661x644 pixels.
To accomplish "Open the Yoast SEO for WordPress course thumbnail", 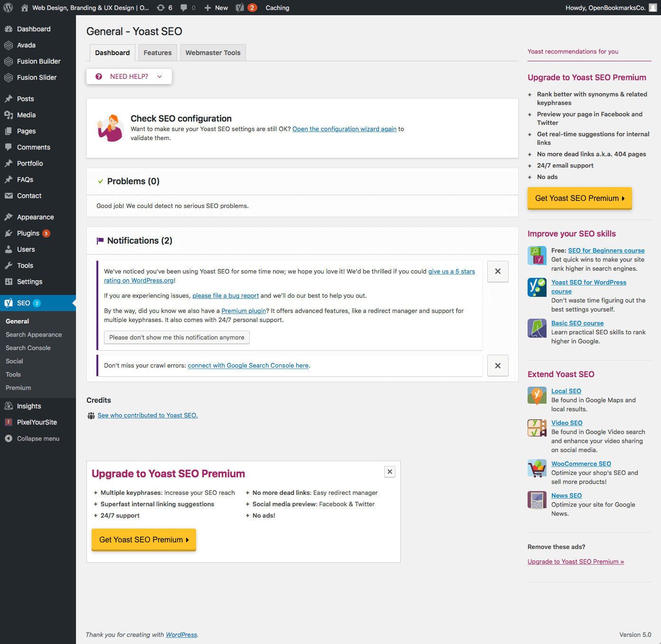I will pos(537,287).
